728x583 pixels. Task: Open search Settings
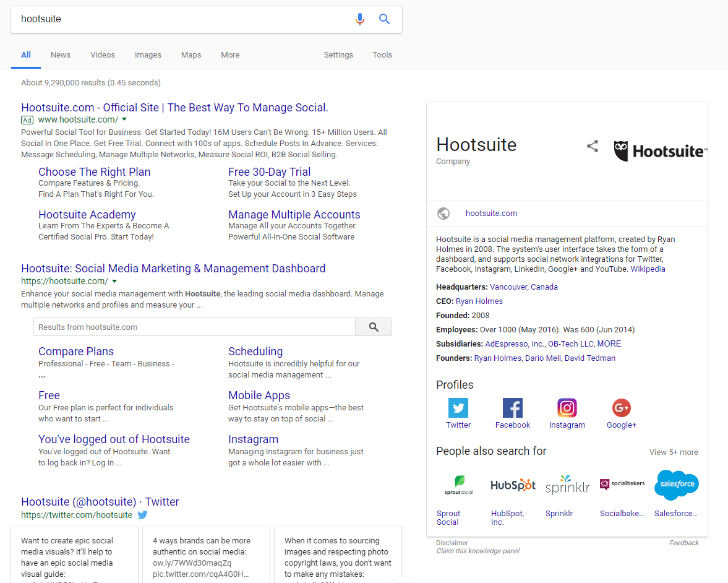point(338,55)
